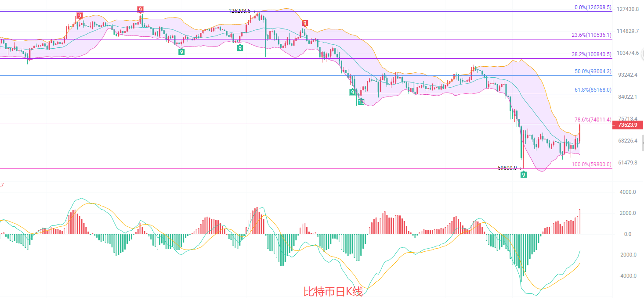This screenshot has height=300, width=644.
Task: Select the 38.2%(100840.5) Fibonacci level label
Action: (591, 54)
